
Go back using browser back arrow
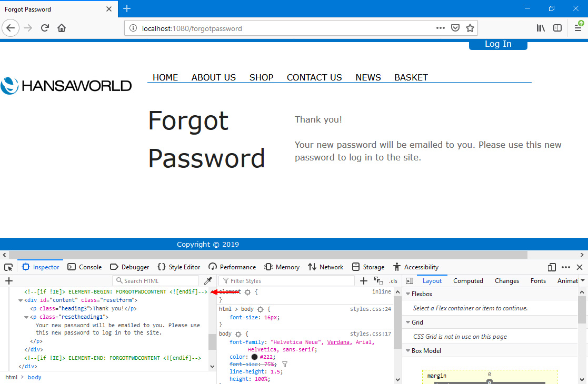click(11, 28)
